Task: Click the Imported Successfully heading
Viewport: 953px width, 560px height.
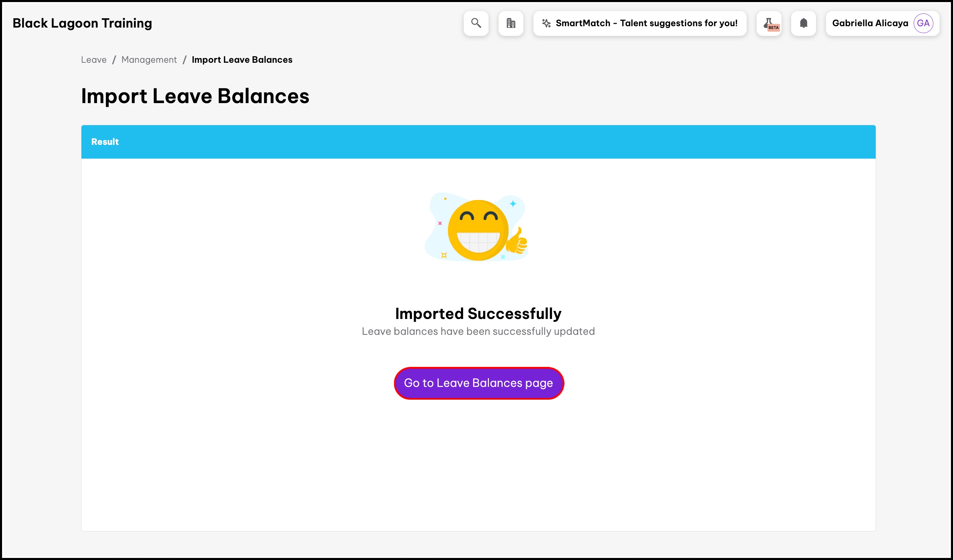Action: (x=478, y=313)
